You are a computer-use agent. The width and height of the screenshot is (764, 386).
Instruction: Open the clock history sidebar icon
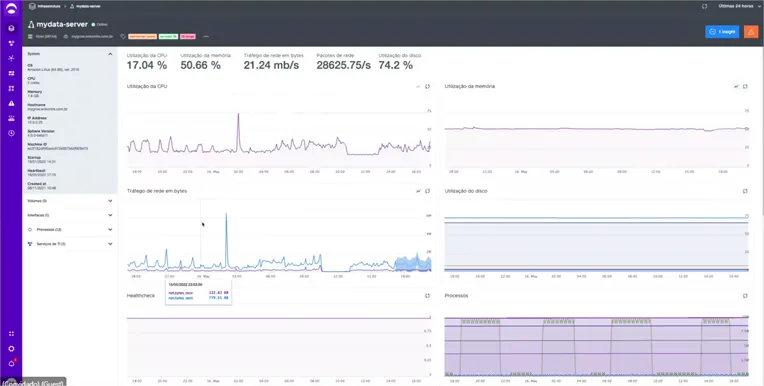point(11,133)
